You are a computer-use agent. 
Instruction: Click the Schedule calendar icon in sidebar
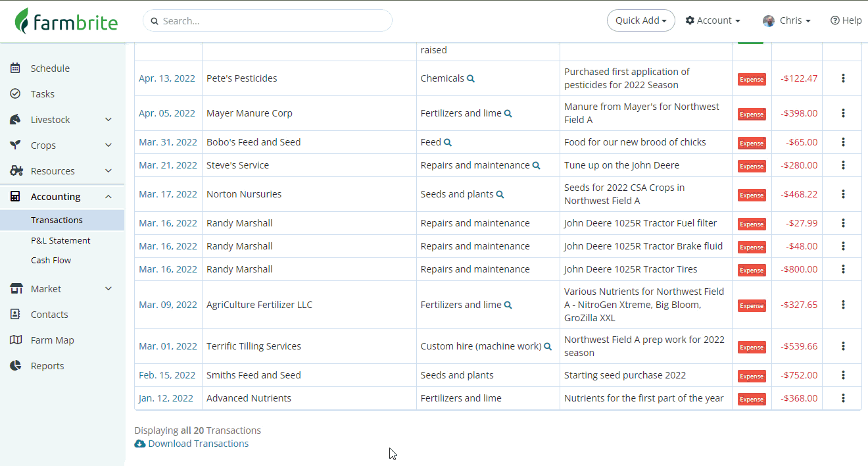[x=15, y=68]
